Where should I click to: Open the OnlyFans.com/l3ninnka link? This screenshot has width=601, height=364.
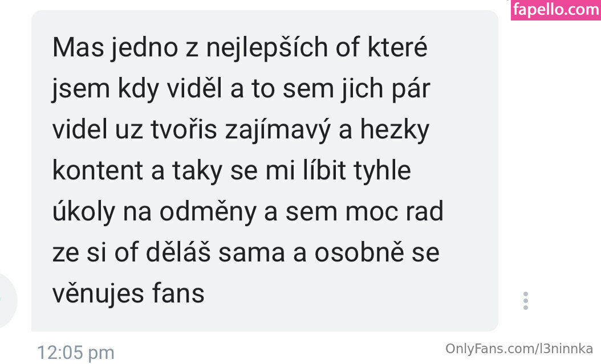pyautogui.click(x=519, y=349)
